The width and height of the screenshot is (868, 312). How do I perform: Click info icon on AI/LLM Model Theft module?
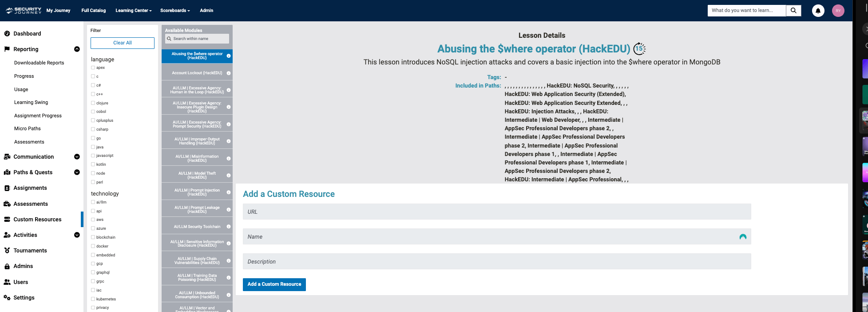pyautogui.click(x=229, y=175)
